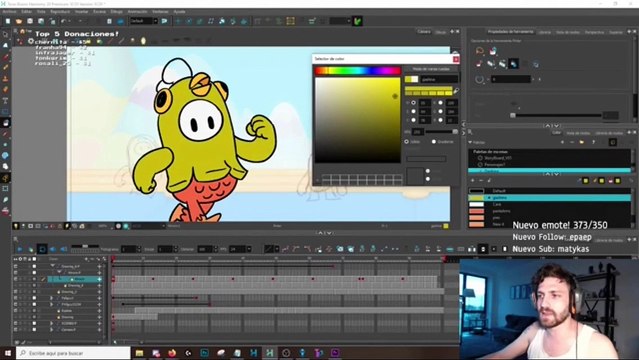The width and height of the screenshot is (639, 360).
Task: Select the Sólido radio button
Action: tap(406, 141)
